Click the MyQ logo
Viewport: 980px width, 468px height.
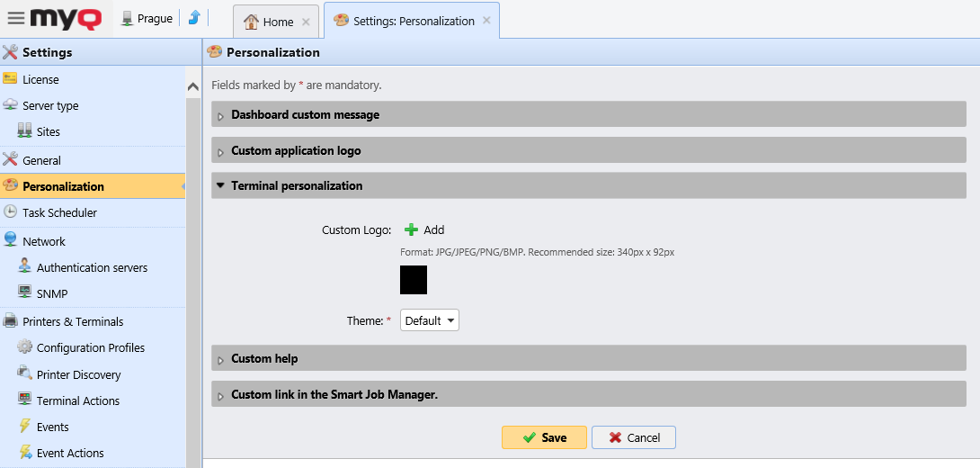tap(66, 18)
